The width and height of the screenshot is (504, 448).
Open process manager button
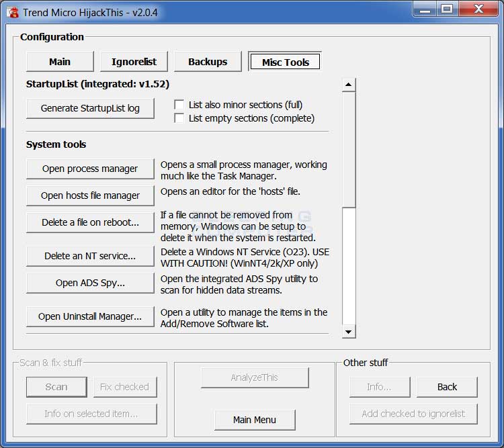point(90,169)
